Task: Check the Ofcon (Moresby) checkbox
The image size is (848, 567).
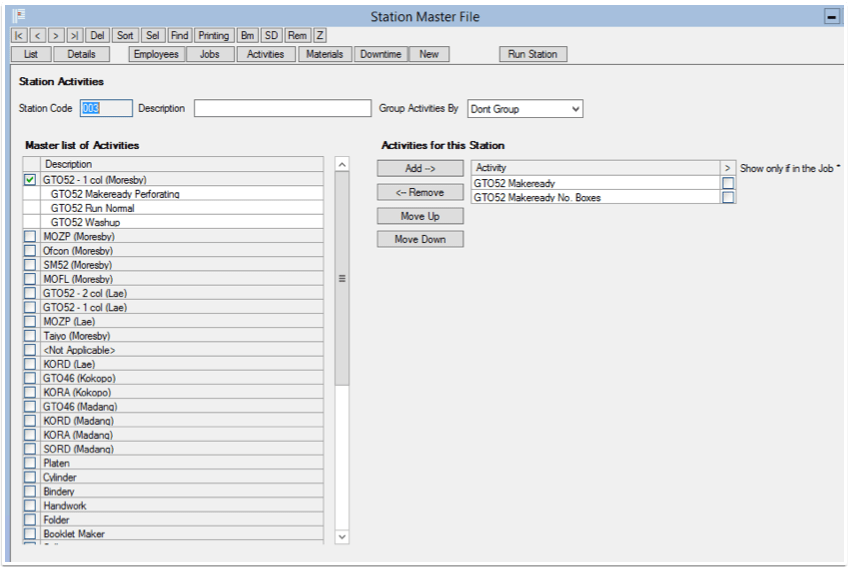Action: (x=30, y=250)
